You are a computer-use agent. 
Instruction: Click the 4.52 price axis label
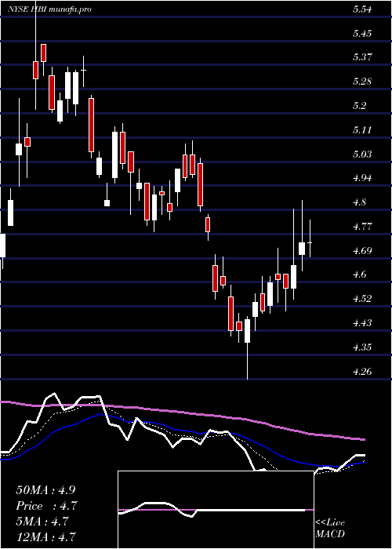[362, 299]
